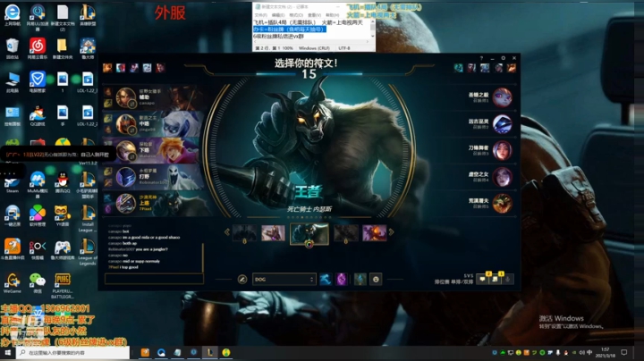Screen dimensions: 644x361
Task: Open Windows notification center icon
Action: (624, 352)
